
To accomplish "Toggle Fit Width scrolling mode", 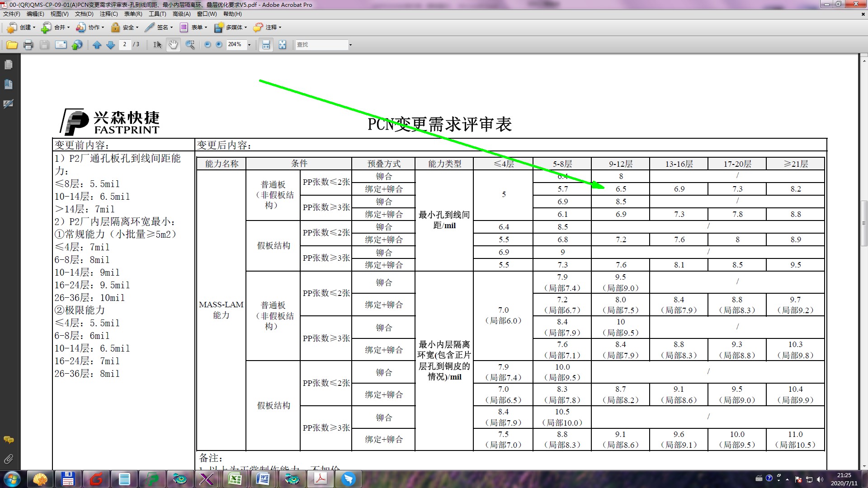I will point(266,45).
